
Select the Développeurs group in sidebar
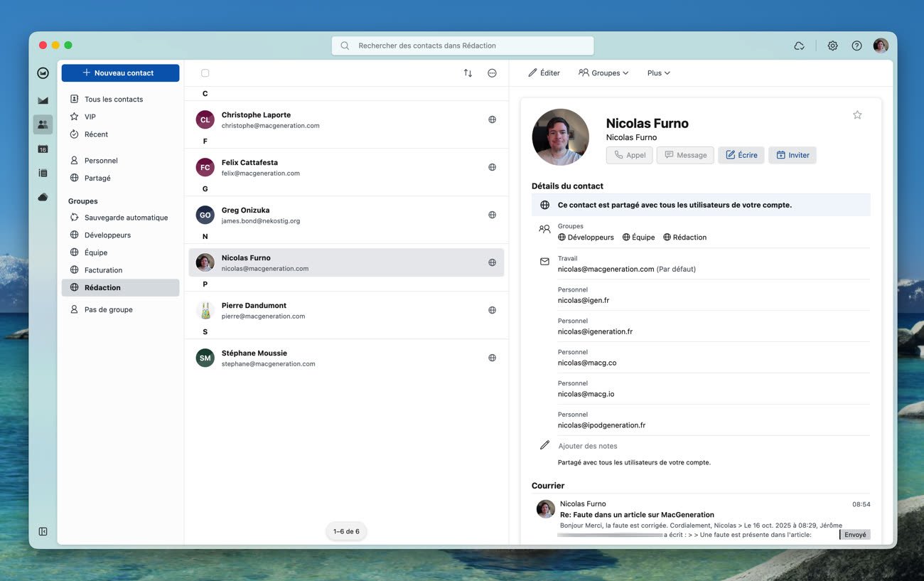107,235
